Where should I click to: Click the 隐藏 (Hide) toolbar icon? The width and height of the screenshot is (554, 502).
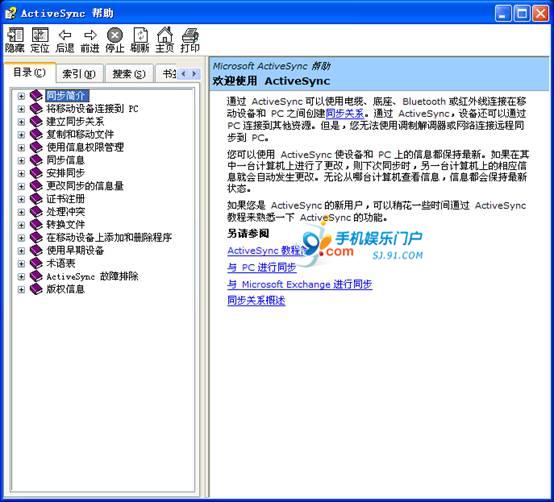[x=15, y=40]
